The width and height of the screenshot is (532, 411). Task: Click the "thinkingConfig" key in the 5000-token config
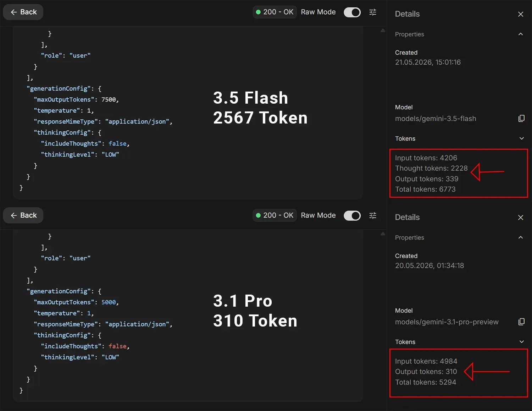(62, 335)
